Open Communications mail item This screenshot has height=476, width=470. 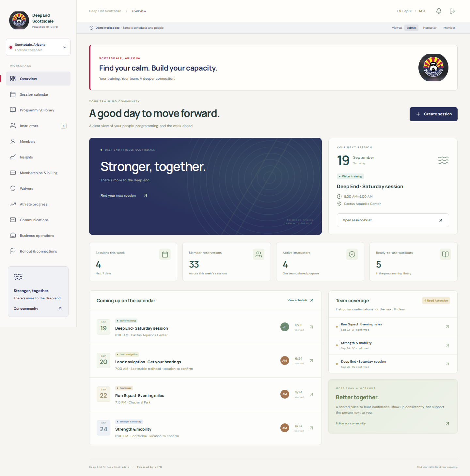[x=38, y=220]
